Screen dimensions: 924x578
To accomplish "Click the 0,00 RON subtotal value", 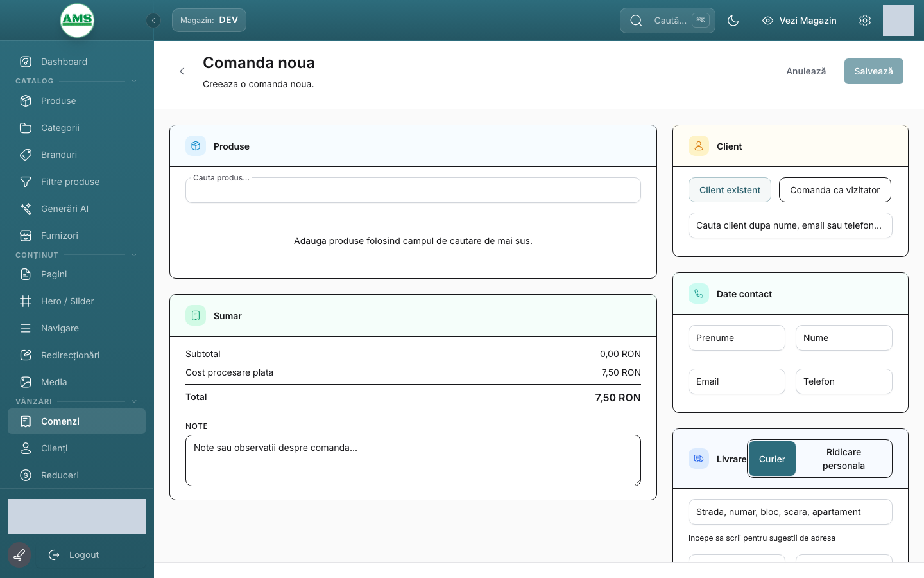I will click(620, 354).
